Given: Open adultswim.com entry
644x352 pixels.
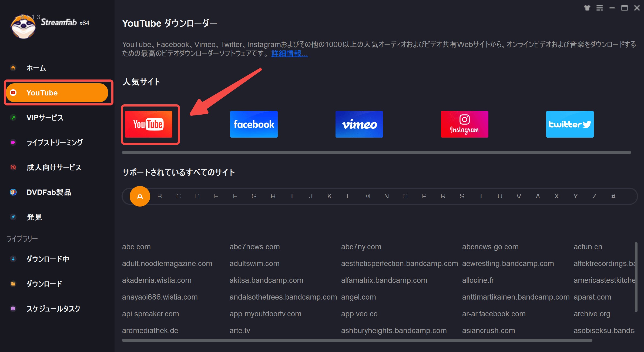Looking at the screenshot, I should click(x=254, y=263).
